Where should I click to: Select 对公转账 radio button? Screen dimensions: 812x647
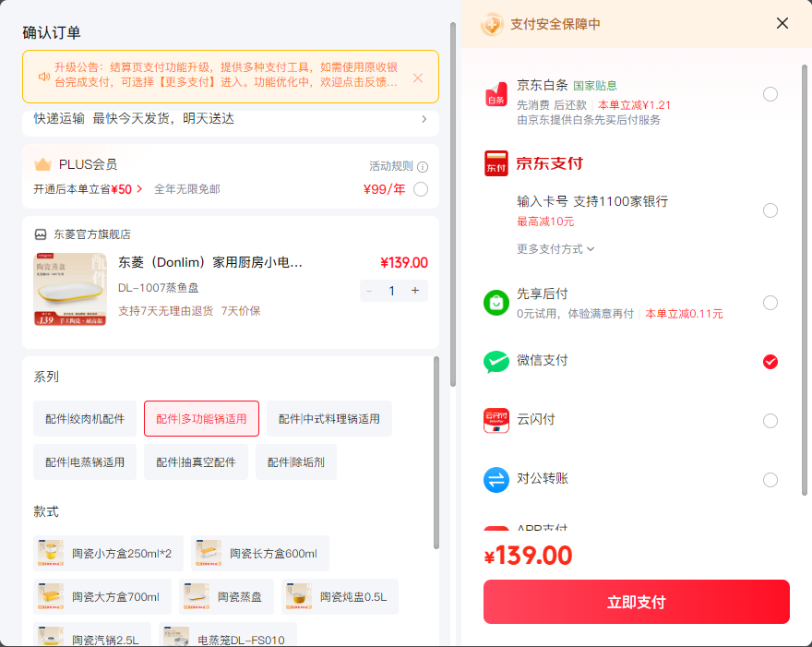pos(770,480)
